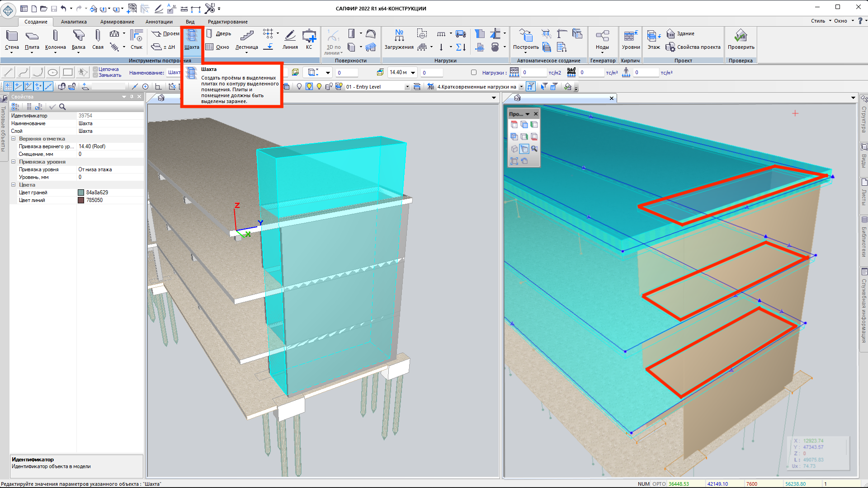This screenshot has height=488, width=868.
Task: Select the ellipse drawing mode icon
Action: [x=53, y=72]
